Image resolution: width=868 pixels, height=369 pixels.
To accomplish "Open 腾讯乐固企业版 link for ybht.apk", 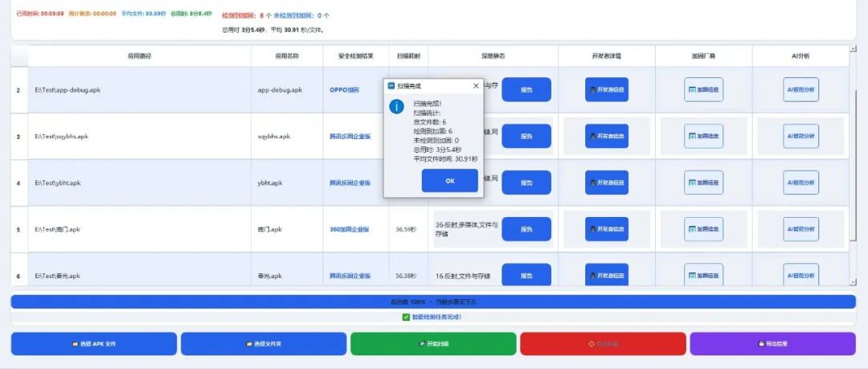I will tap(350, 182).
